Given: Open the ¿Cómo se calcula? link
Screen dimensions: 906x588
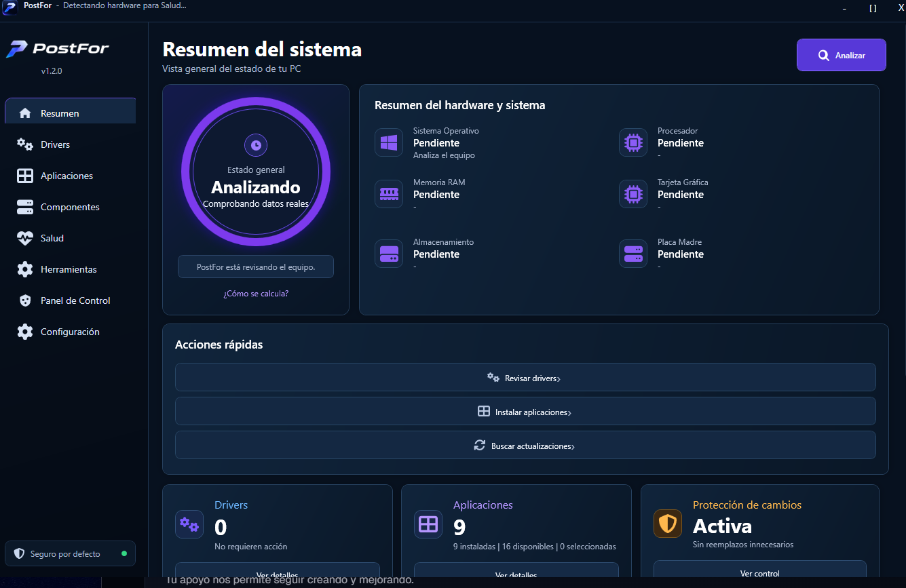Looking at the screenshot, I should (256, 294).
